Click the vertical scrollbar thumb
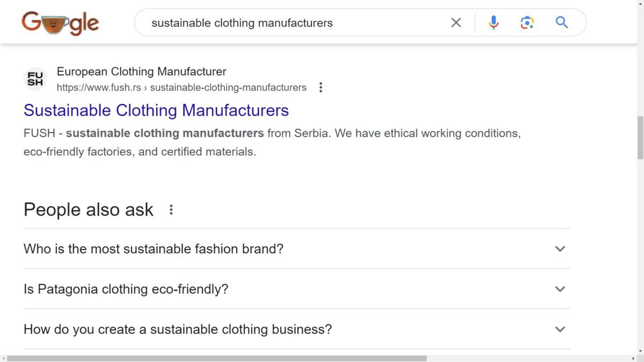The image size is (644, 362). click(x=640, y=137)
